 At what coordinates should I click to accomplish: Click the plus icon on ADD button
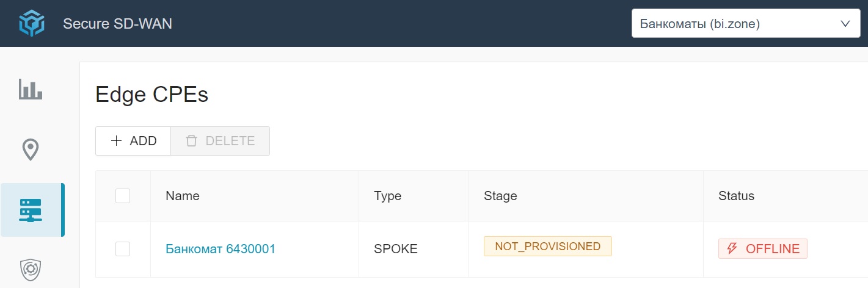116,141
